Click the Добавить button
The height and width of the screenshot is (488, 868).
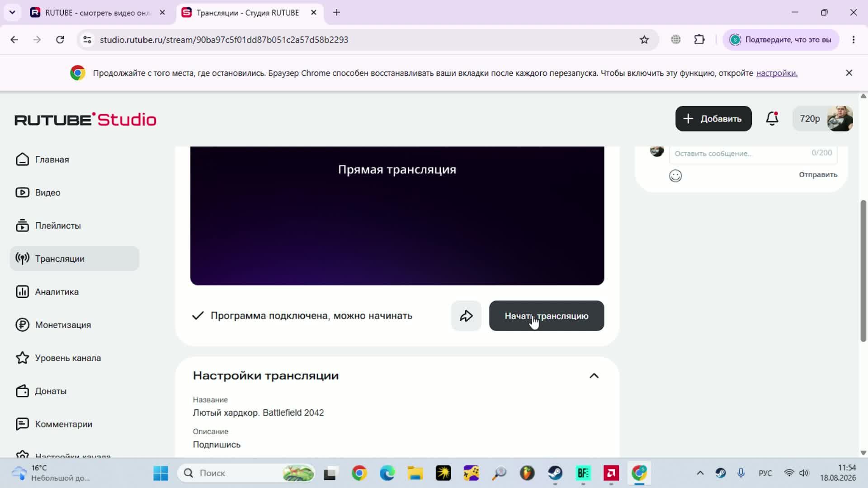tap(713, 119)
